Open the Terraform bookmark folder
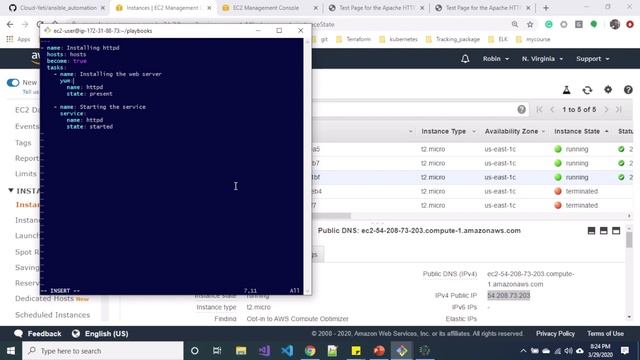The image size is (640, 360). pyautogui.click(x=353, y=39)
